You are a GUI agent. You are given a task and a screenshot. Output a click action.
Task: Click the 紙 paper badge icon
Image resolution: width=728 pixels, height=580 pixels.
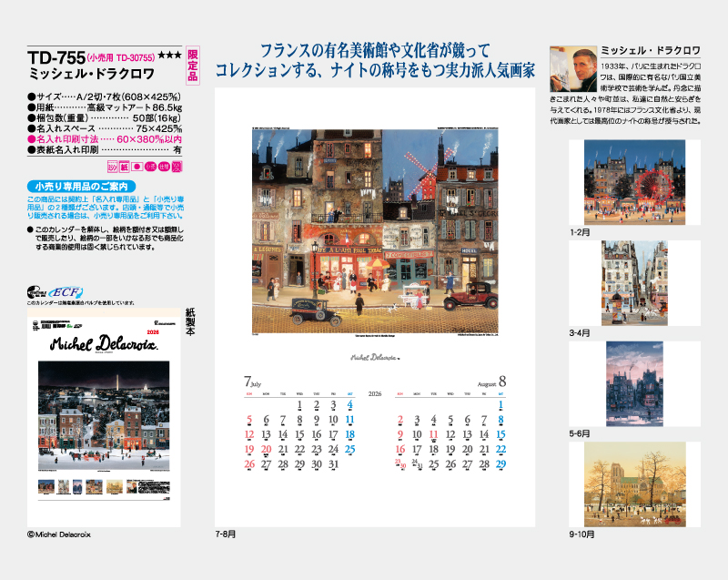[x=125, y=167]
